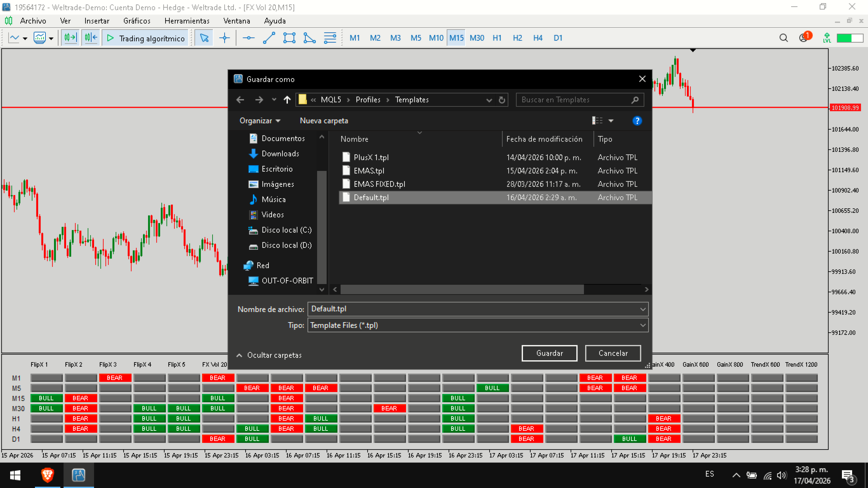Viewport: 868px width, 488px height.
Task: Open the Herramientas menu
Action: point(187,21)
